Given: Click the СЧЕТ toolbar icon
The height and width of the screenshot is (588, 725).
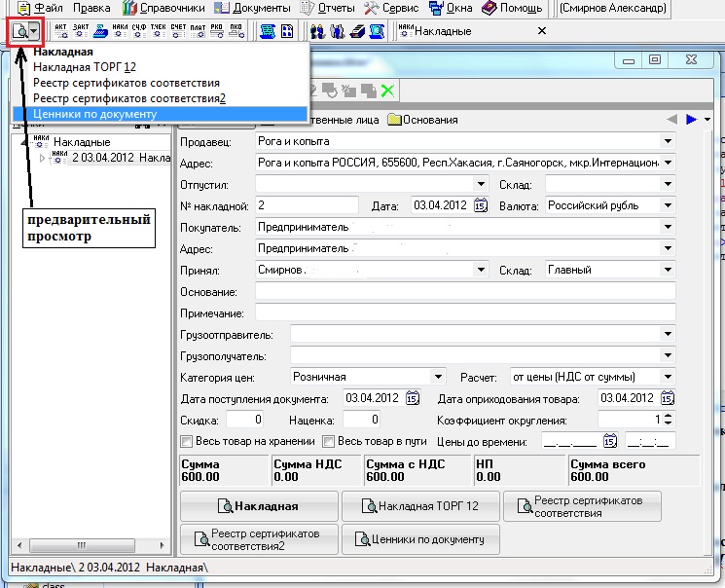Looking at the screenshot, I should point(178,31).
